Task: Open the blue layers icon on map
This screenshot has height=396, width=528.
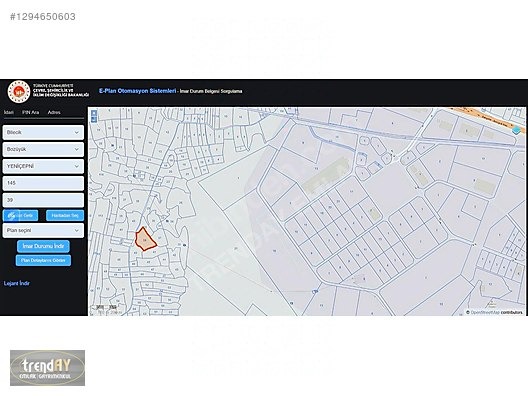Action: [x=516, y=130]
